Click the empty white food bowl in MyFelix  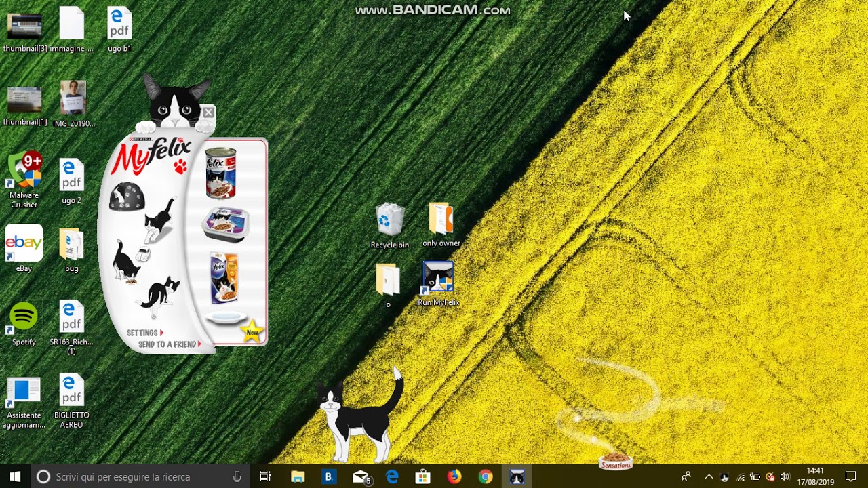click(226, 317)
